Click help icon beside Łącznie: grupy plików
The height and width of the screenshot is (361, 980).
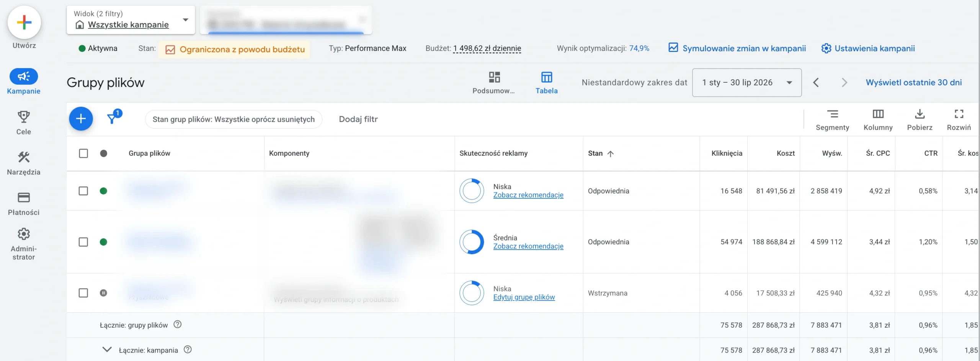pos(177,325)
